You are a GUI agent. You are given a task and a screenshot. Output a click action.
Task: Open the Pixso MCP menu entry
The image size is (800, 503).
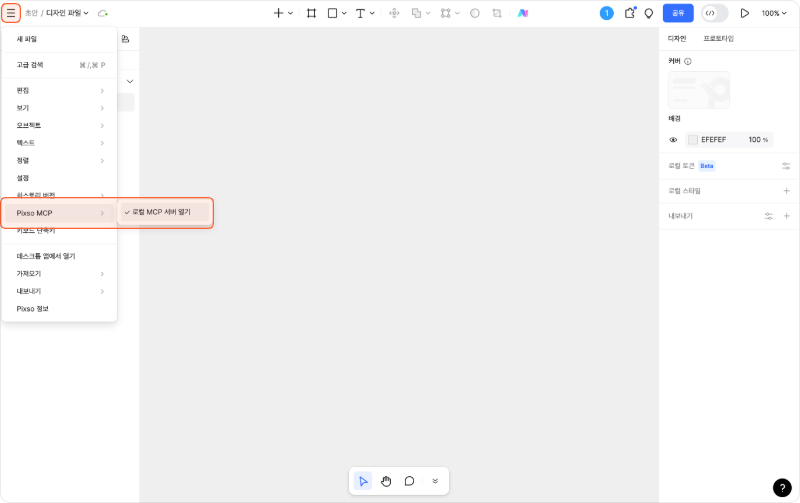point(59,212)
